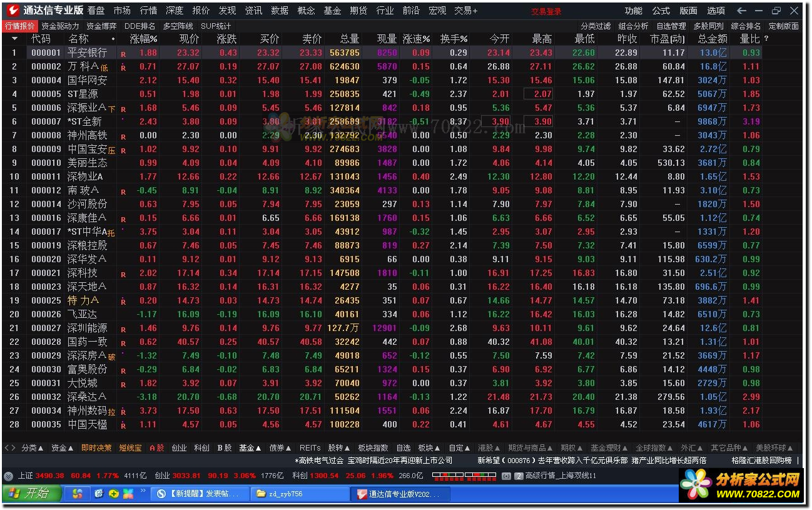Click round status icon left of 上证
Viewport: 812px width, 510px height.
click(8, 476)
